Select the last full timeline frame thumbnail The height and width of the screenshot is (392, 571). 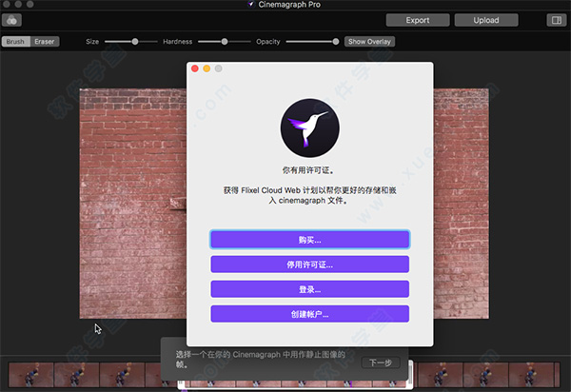[531, 375]
